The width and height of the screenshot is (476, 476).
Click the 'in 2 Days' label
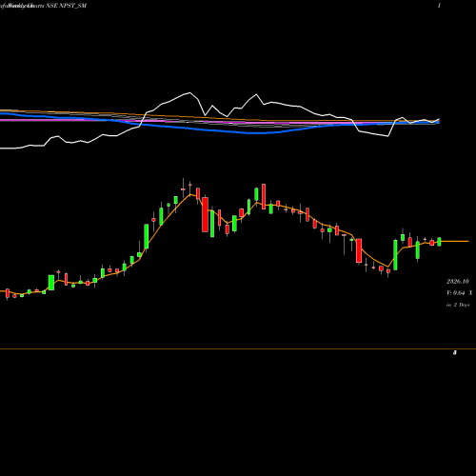point(458,305)
